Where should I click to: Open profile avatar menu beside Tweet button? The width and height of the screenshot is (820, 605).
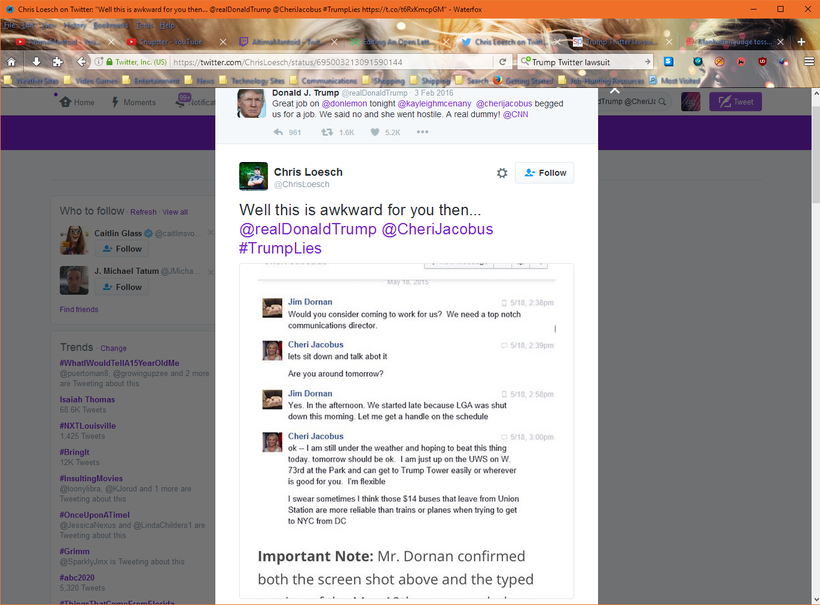[690, 101]
